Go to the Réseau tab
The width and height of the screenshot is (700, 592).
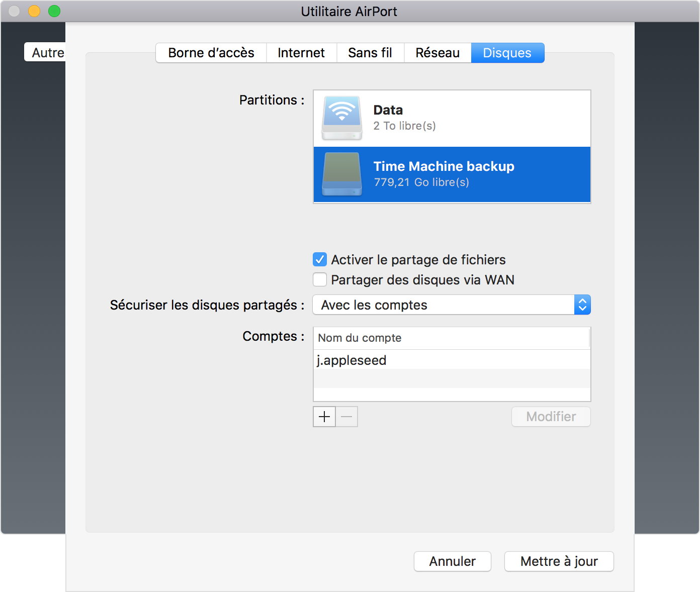point(437,53)
